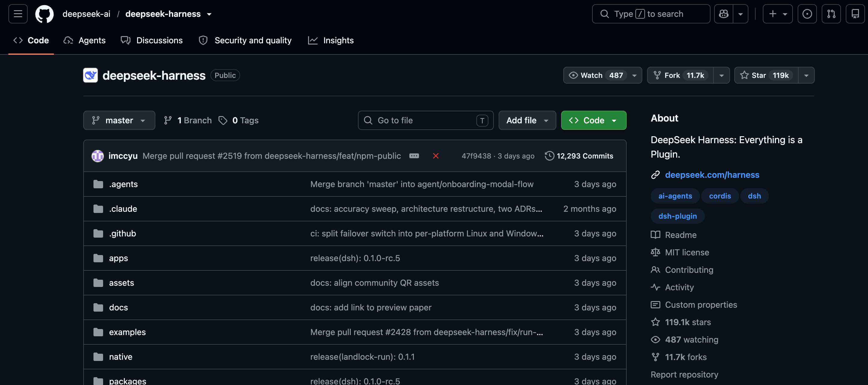This screenshot has width=868, height=385.
Task: Click the Report repository link
Action: (x=684, y=374)
